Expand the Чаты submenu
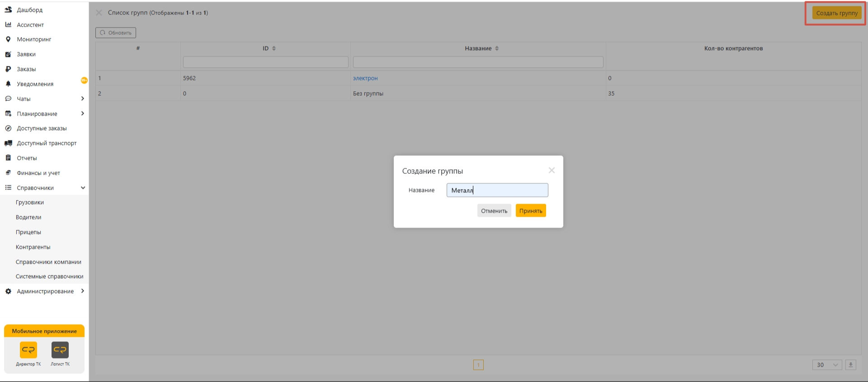The width and height of the screenshot is (868, 382). [x=82, y=98]
